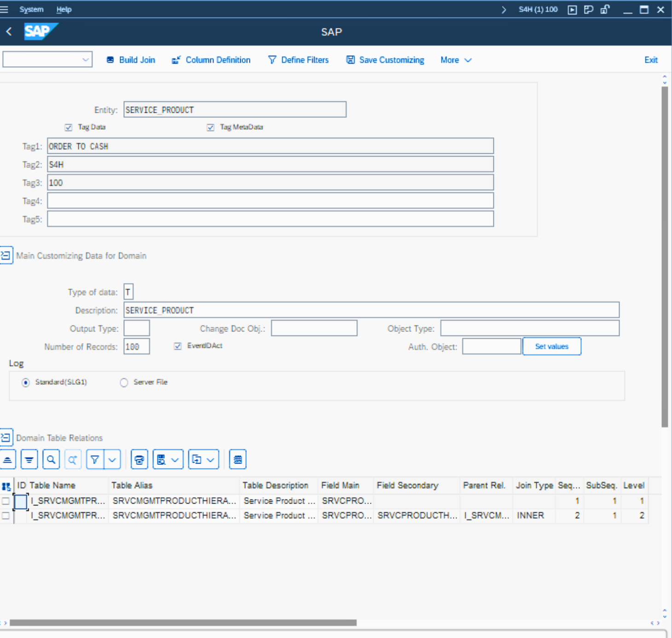Click the sort ascending icon in table toolbar
The width and height of the screenshot is (672, 638).
click(8, 459)
